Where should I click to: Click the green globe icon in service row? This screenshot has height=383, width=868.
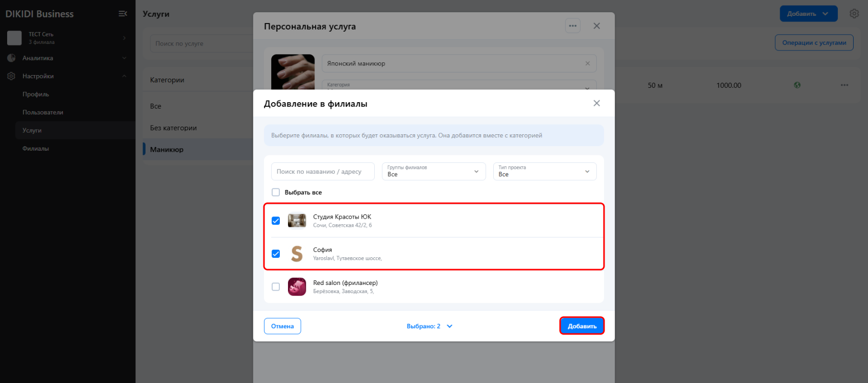tap(797, 85)
